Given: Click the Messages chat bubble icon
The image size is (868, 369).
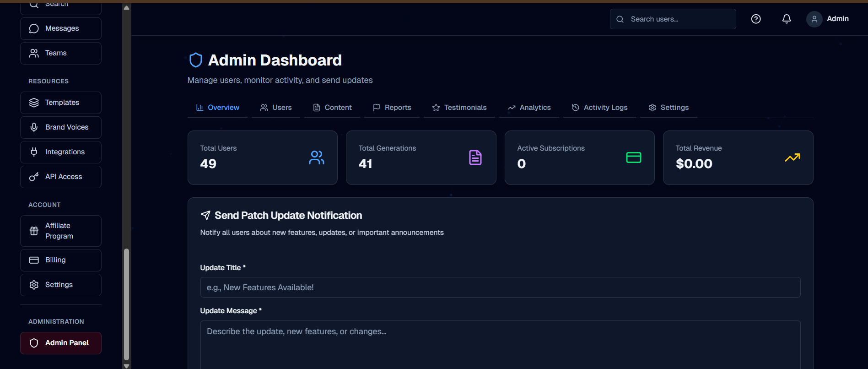Looking at the screenshot, I should (34, 28).
